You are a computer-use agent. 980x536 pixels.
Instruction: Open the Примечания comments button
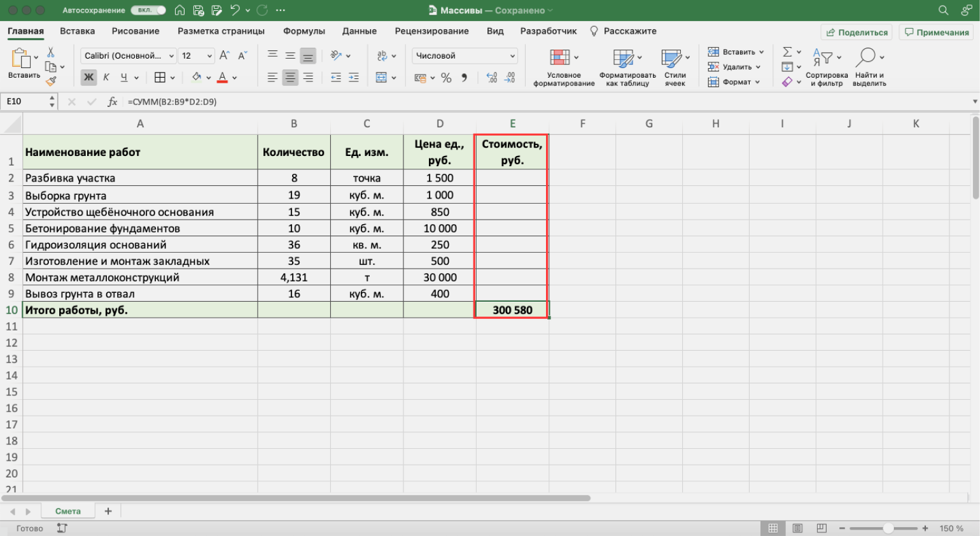pos(936,32)
